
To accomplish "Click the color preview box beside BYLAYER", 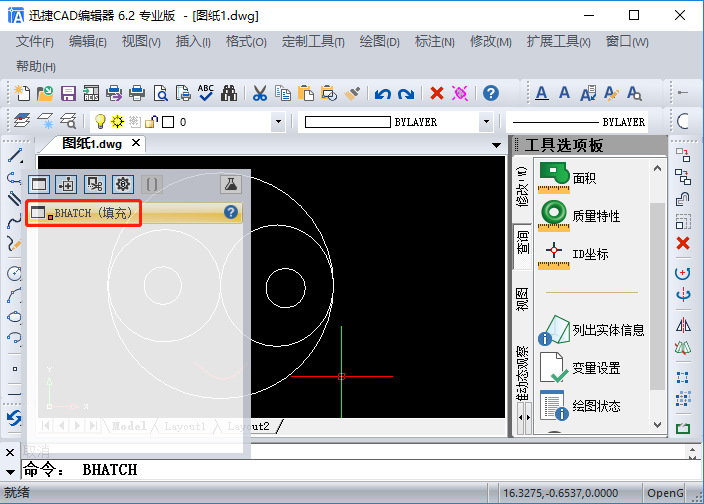I will click(348, 122).
